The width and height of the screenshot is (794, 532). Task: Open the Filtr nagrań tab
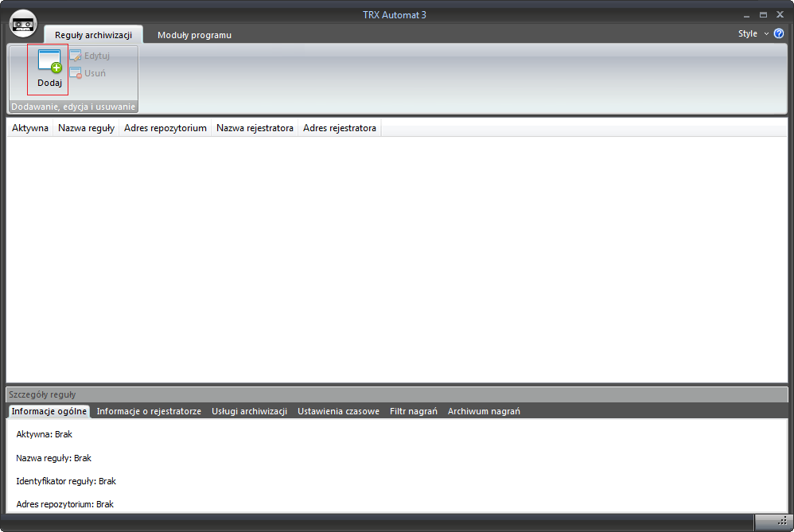point(413,411)
